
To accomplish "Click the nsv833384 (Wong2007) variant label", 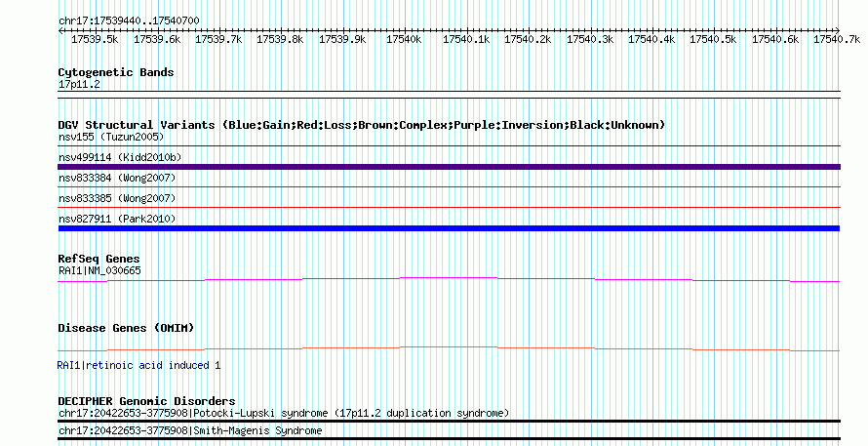I will pyautogui.click(x=117, y=178).
